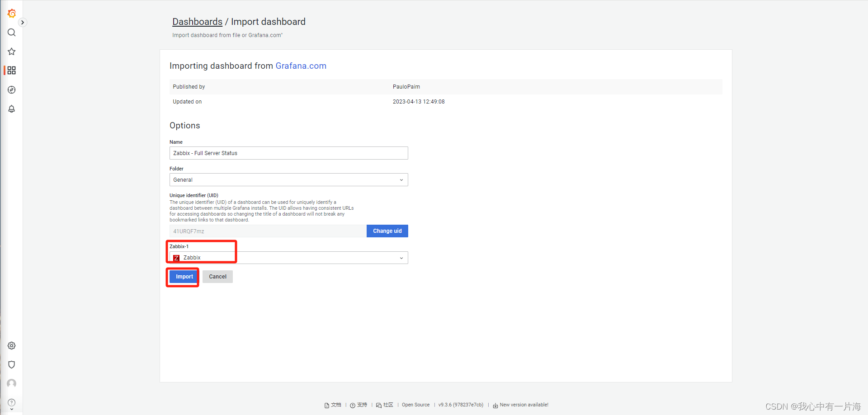868x415 pixels.
Task: Open the Grafana home logo
Action: pos(12,14)
